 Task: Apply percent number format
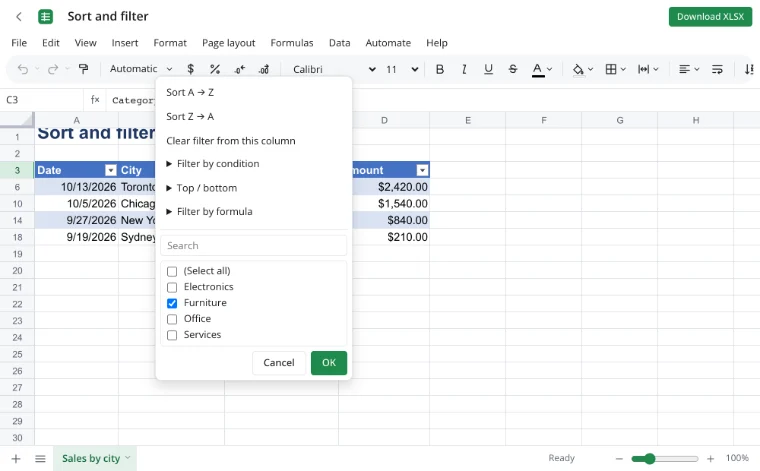(215, 69)
